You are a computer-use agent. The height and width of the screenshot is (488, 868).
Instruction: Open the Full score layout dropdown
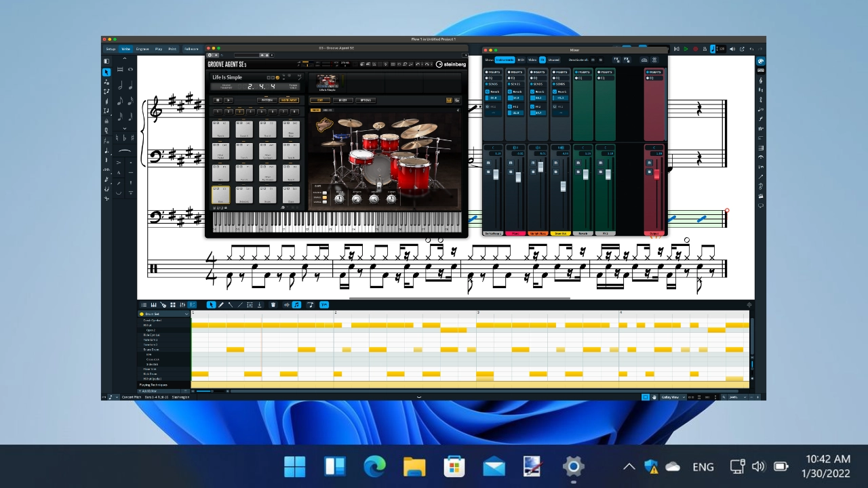[x=192, y=49]
